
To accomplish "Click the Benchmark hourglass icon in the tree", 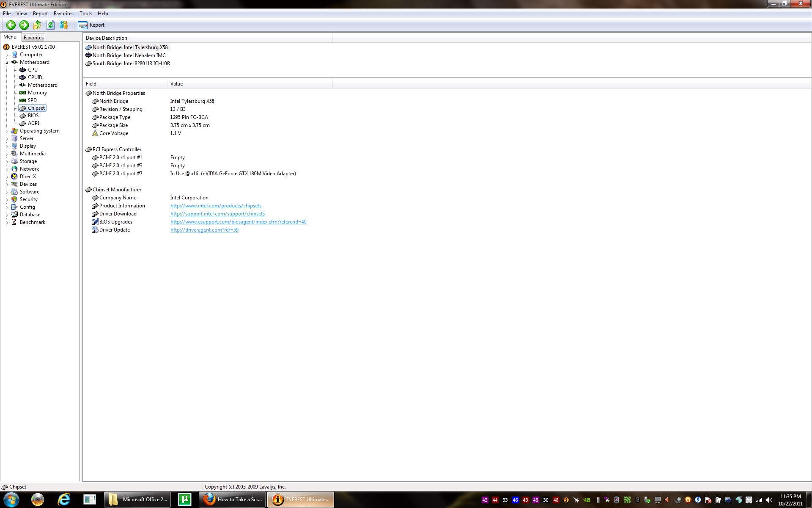I will pyautogui.click(x=14, y=222).
